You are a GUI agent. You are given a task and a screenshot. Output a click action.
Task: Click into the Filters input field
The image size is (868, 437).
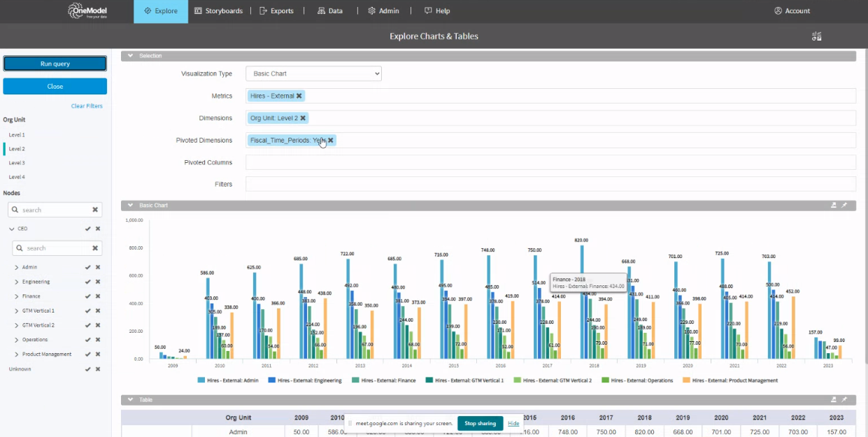coord(550,184)
